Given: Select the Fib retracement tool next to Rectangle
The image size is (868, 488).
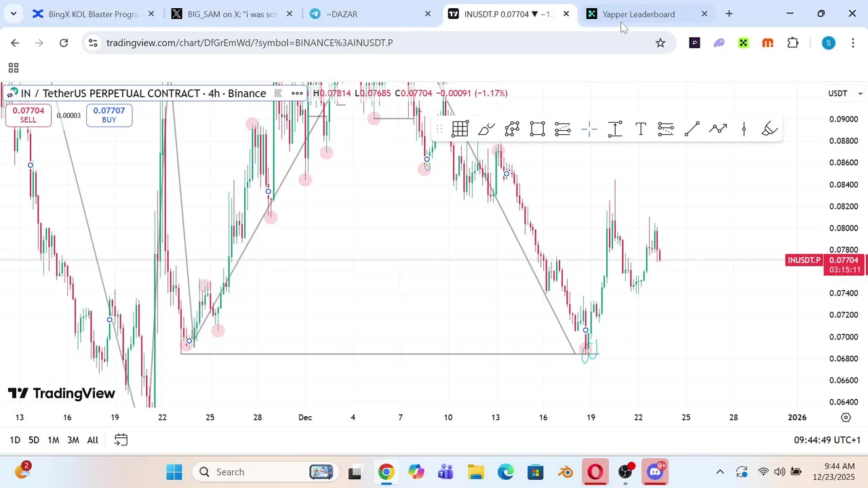Looking at the screenshot, I should pyautogui.click(x=563, y=129).
